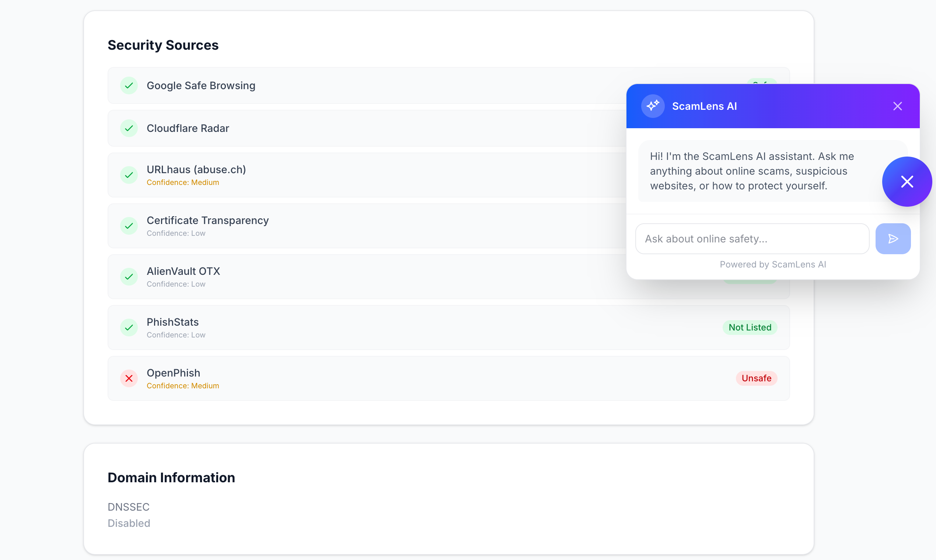
Task: Send a message using the paper plane icon
Action: pos(893,238)
